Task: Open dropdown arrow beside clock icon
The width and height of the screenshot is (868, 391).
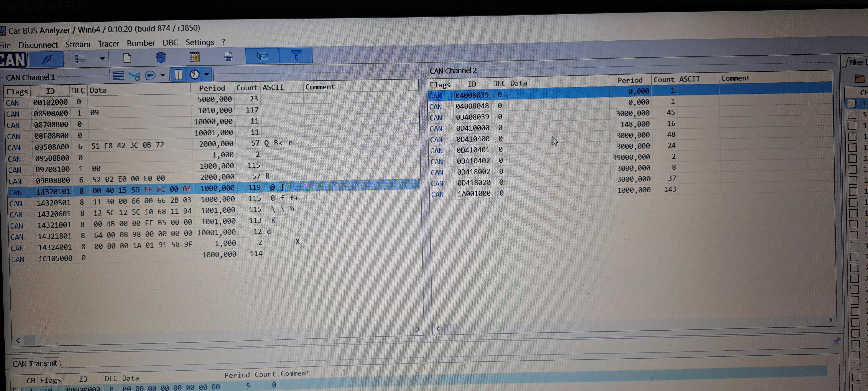Action: point(207,74)
